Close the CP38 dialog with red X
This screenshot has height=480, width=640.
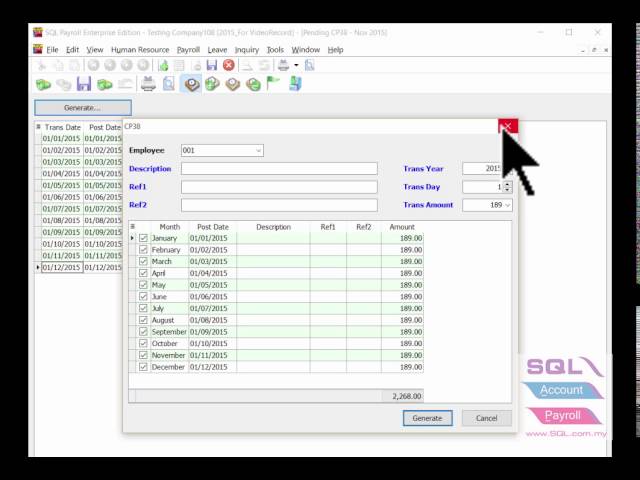[x=508, y=126]
